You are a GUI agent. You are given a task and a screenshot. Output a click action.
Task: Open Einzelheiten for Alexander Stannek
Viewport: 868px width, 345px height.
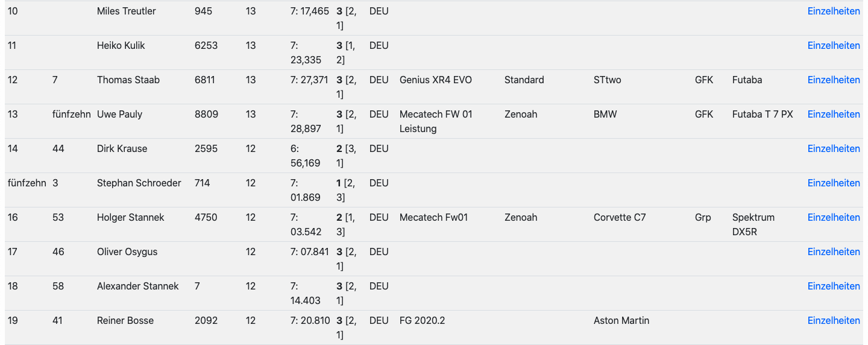tap(834, 286)
